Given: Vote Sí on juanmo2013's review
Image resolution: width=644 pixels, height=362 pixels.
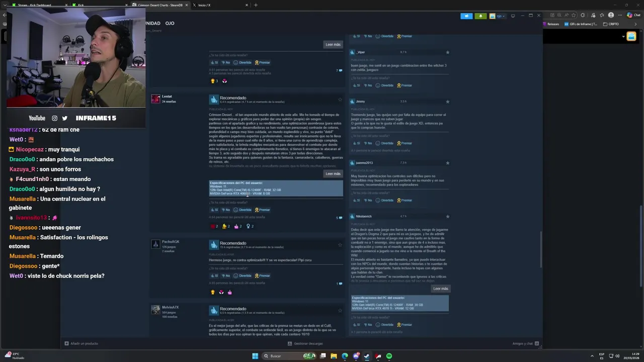Looking at the screenshot, I should click(x=356, y=200).
